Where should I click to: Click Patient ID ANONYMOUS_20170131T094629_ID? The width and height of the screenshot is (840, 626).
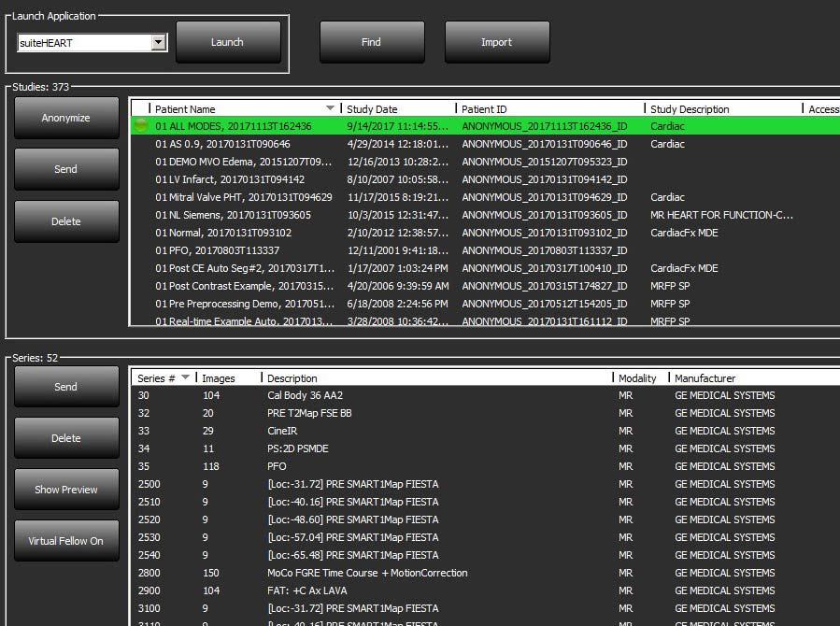tap(545, 197)
